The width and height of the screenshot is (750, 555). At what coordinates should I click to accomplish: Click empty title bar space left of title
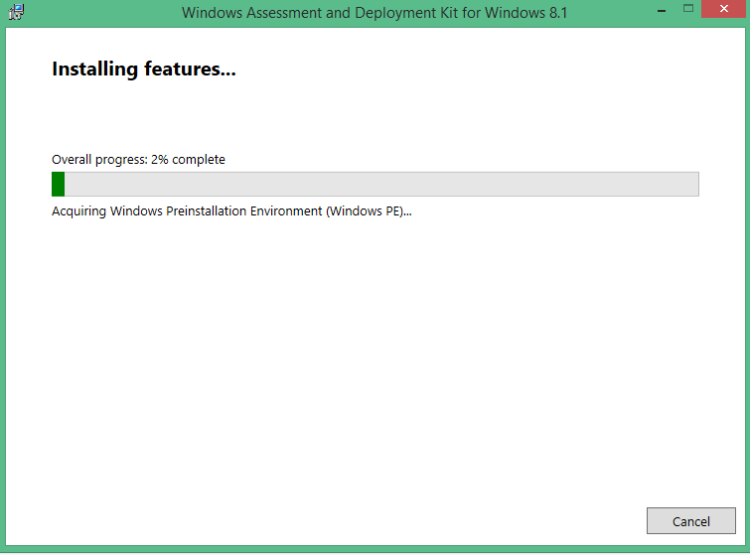pos(100,13)
